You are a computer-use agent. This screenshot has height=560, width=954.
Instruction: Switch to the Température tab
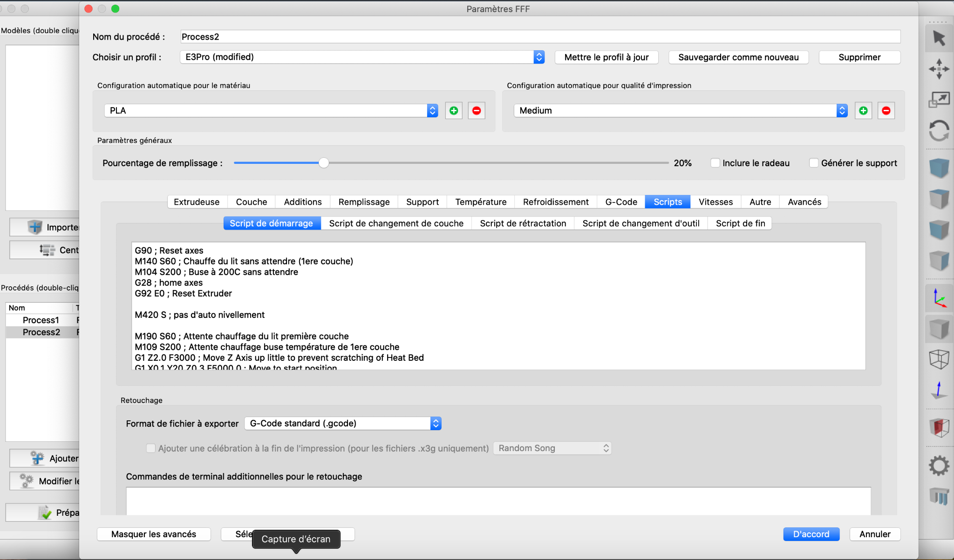(x=481, y=202)
